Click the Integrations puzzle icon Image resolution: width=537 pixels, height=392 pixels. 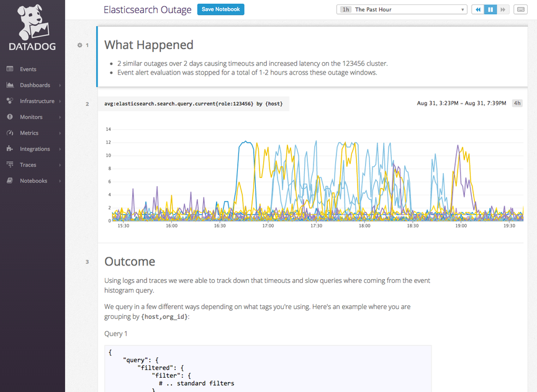(10, 149)
